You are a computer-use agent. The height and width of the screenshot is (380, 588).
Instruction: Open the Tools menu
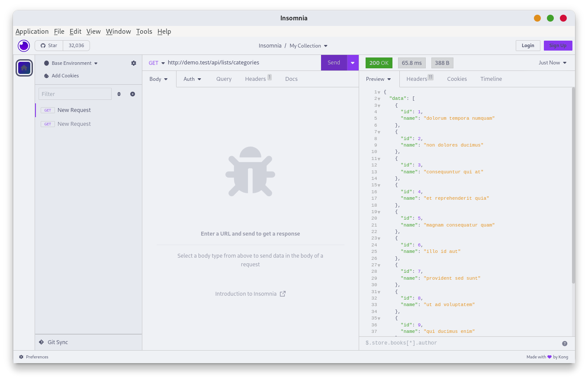(x=144, y=32)
